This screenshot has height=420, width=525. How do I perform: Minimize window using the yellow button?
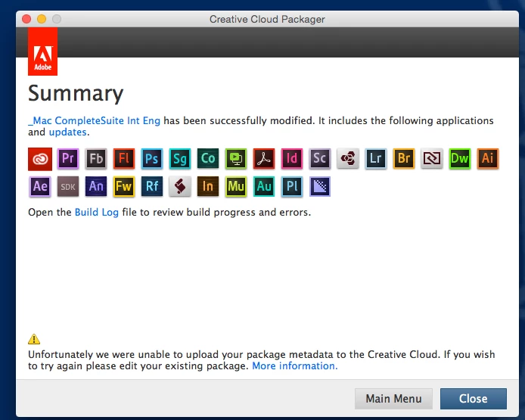click(x=42, y=19)
